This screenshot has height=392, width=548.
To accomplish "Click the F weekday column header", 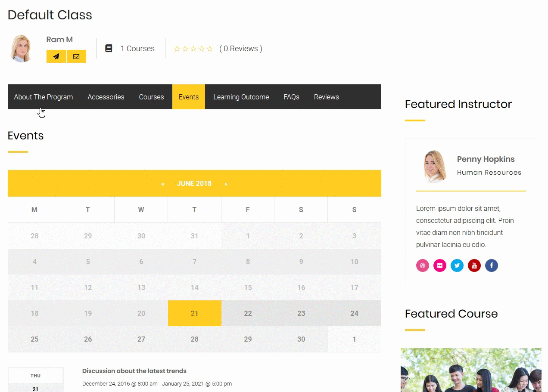I will pyautogui.click(x=248, y=210).
